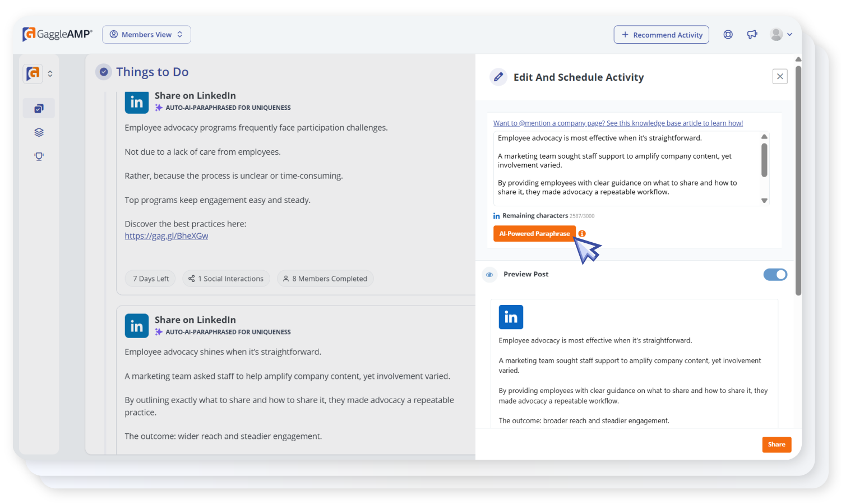Image resolution: width=841 pixels, height=504 pixels.
Task: Select the activities icon in sidebar
Action: tap(39, 108)
